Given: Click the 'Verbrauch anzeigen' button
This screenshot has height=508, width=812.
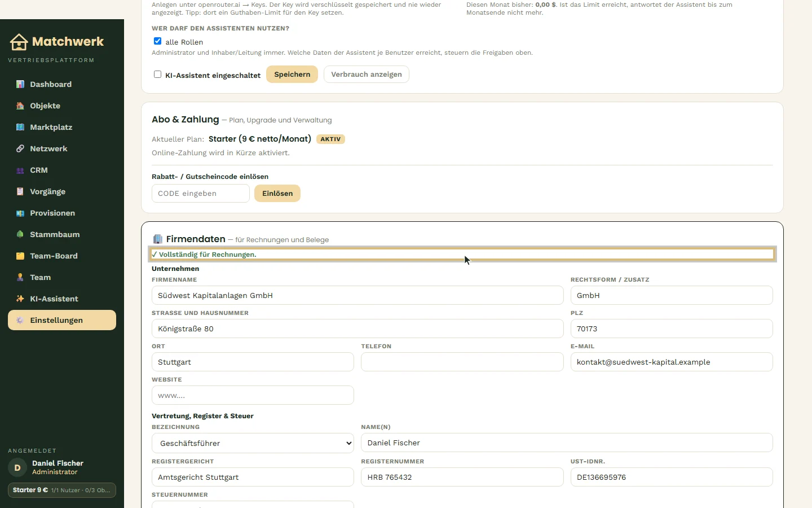Looking at the screenshot, I should (367, 75).
